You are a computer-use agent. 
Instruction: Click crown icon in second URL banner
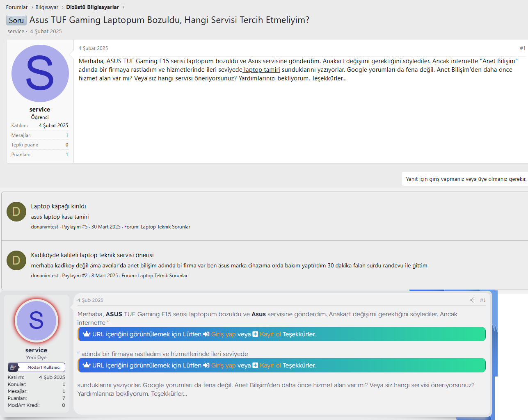pyautogui.click(x=87, y=365)
